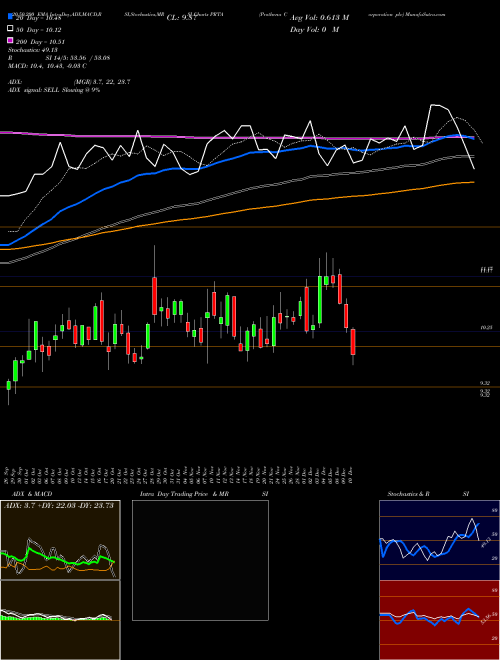Click the blue 20 Day legend swatch
This screenshot has height=660, width=500.
click(x=11, y=17)
